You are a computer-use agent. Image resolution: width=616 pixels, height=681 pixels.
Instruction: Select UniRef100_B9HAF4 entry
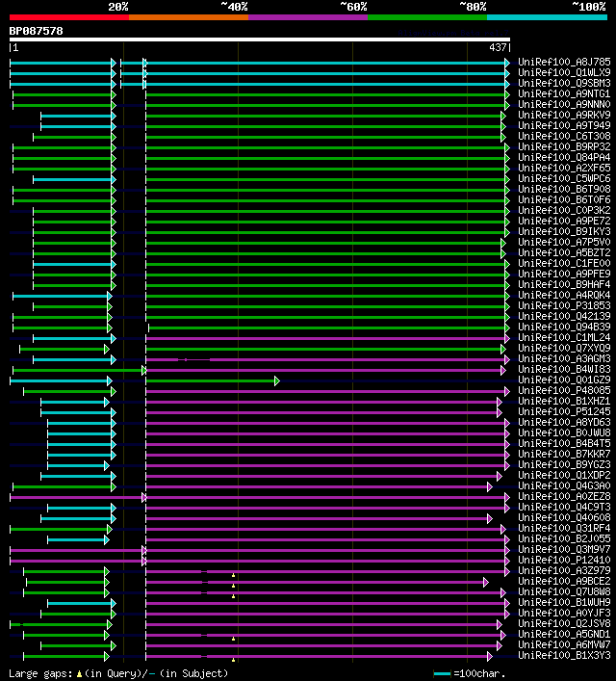tap(564, 284)
